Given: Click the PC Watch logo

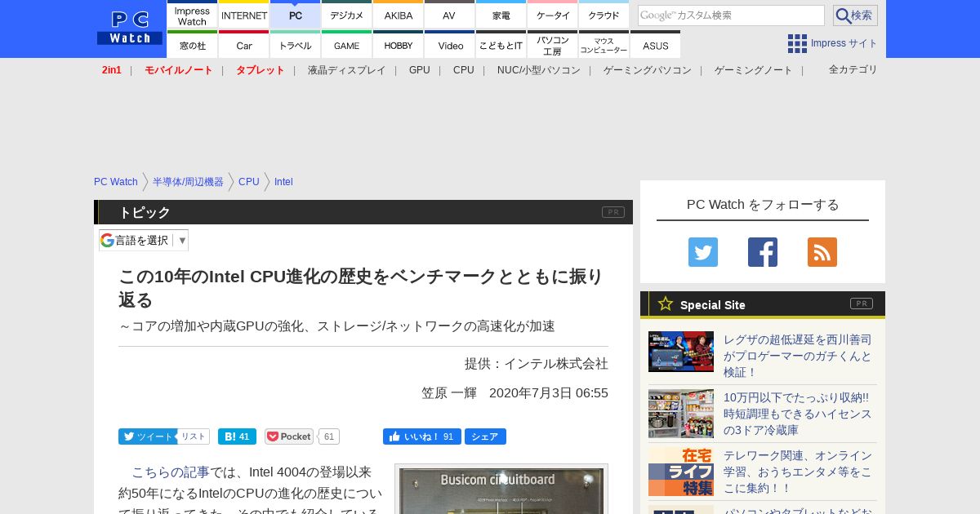Looking at the screenshot, I should [130, 29].
